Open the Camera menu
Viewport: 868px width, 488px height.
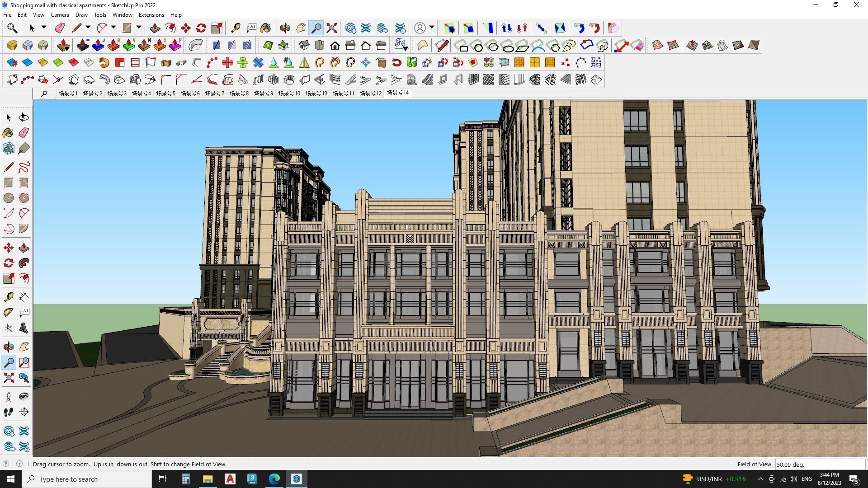tap(60, 15)
